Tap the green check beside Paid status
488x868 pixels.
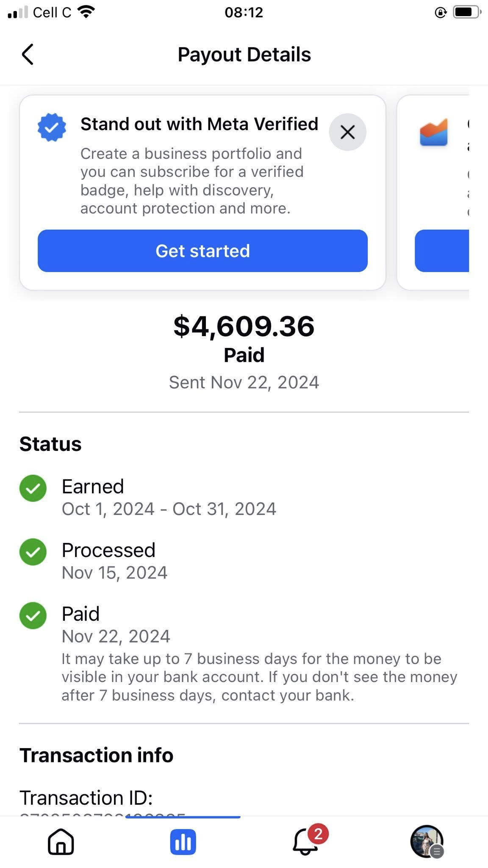click(x=33, y=615)
